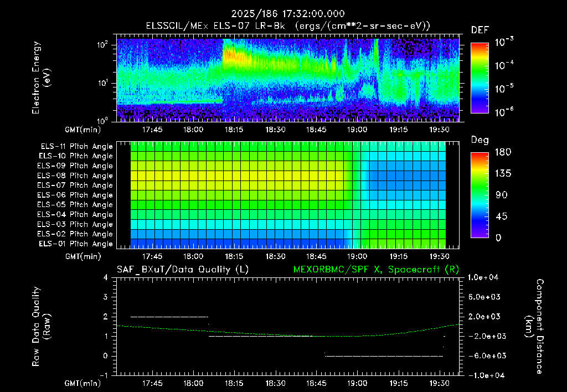Click the 1.0e+04 right axis value

pyautogui.click(x=483, y=277)
